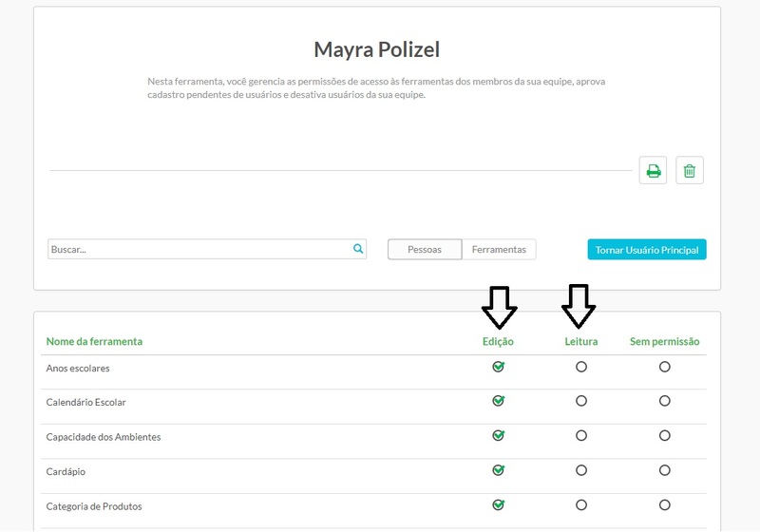Click Nome da ferramenta column header
Viewport: 760px width, 532px height.
(94, 341)
